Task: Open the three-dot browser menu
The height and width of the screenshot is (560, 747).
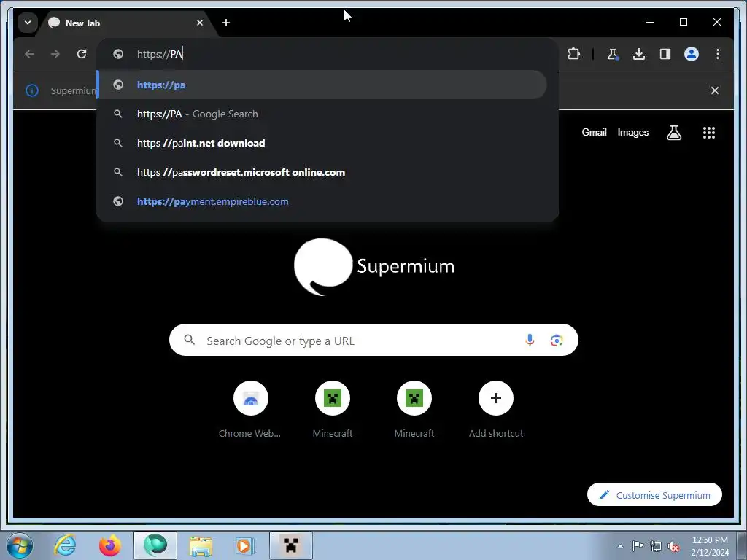Action: coord(718,54)
